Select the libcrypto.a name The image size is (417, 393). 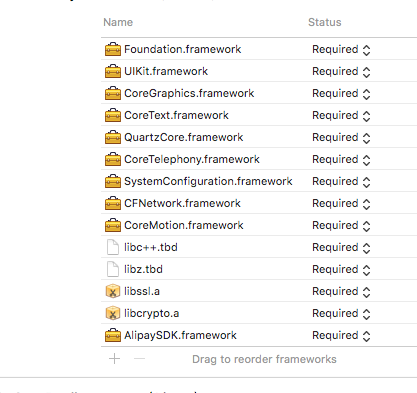pos(152,313)
